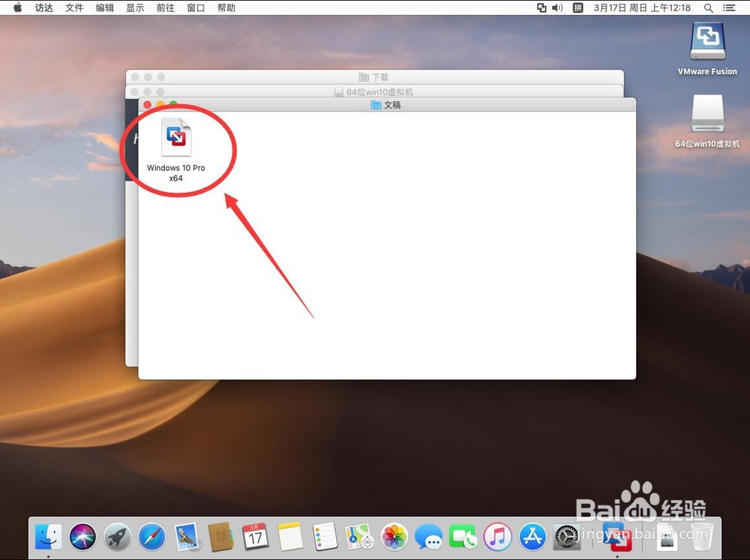This screenshot has height=560, width=750.
Task: Open the 前往 menu
Action: pyautogui.click(x=166, y=7)
